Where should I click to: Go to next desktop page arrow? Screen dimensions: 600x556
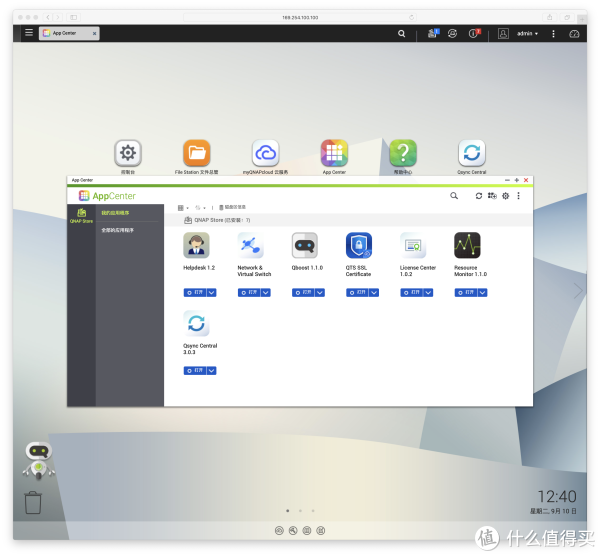[x=578, y=291]
